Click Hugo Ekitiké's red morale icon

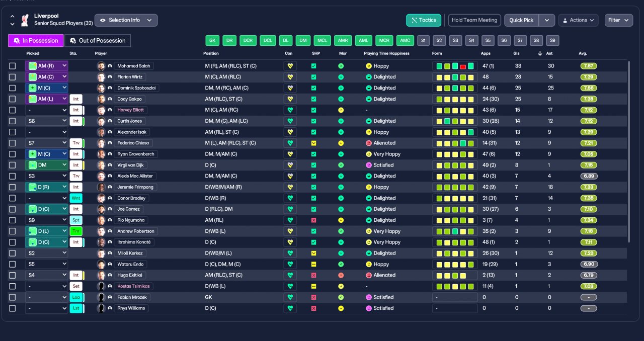[341, 275]
